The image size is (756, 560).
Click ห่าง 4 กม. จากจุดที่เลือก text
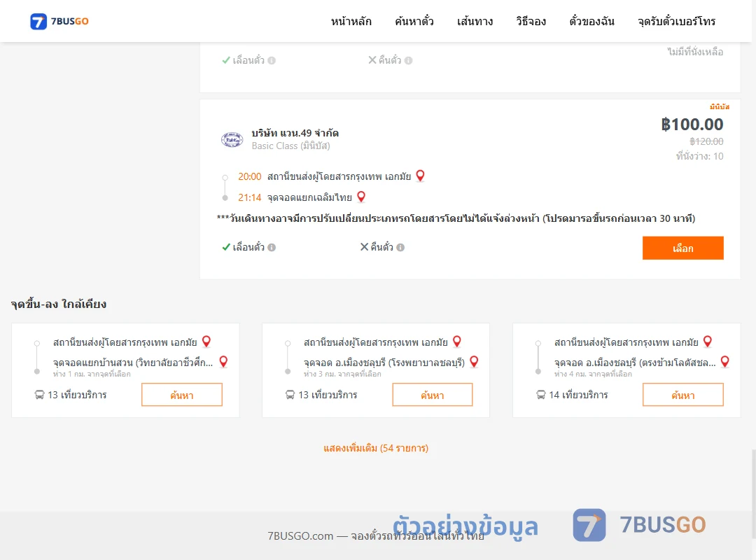pyautogui.click(x=593, y=374)
